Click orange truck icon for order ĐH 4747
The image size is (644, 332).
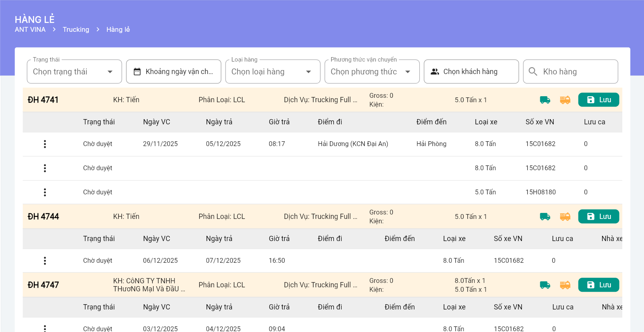click(565, 285)
